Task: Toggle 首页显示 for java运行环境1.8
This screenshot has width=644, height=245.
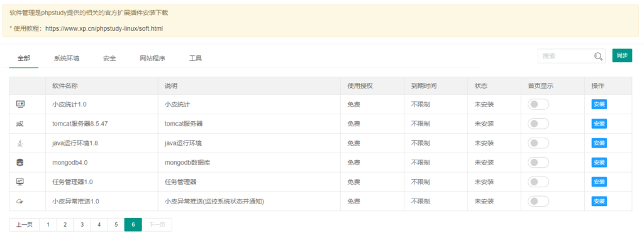Action: tap(538, 143)
